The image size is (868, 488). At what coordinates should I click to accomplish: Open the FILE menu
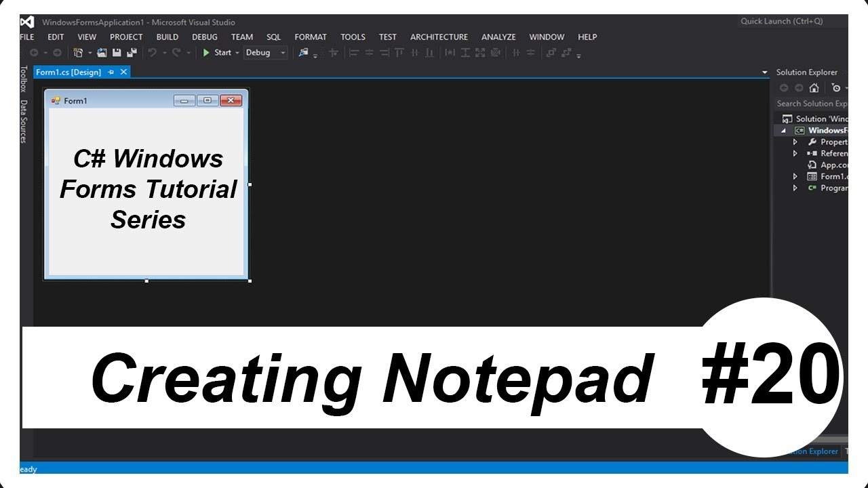point(26,37)
